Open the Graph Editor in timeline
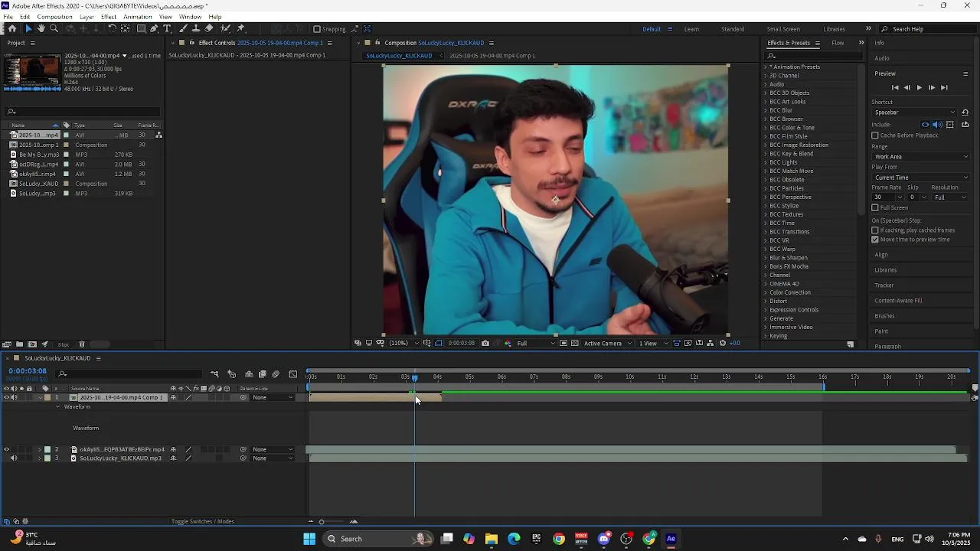 pos(293,374)
